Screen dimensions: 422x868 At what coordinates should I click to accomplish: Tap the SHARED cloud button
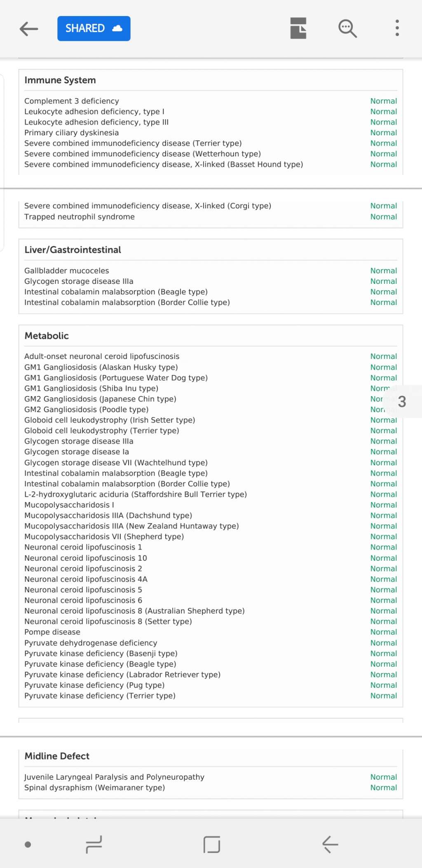coord(94,28)
